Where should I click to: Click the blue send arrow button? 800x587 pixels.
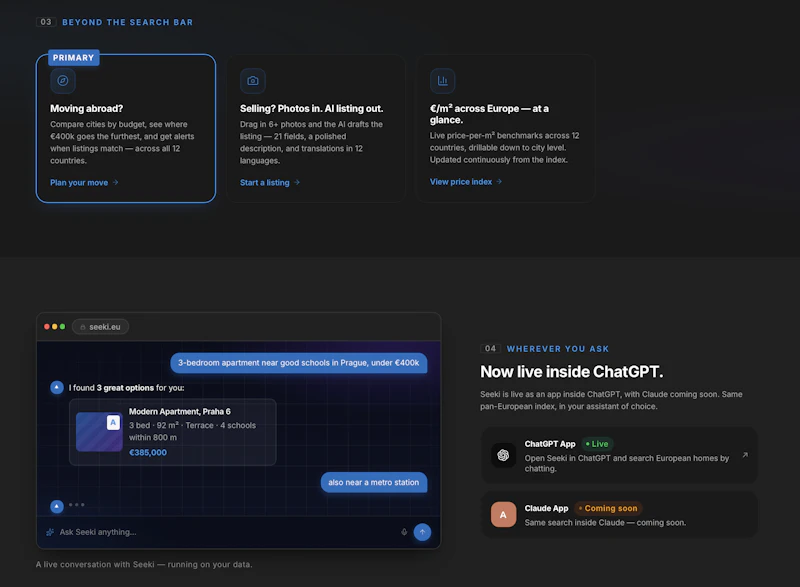point(422,532)
